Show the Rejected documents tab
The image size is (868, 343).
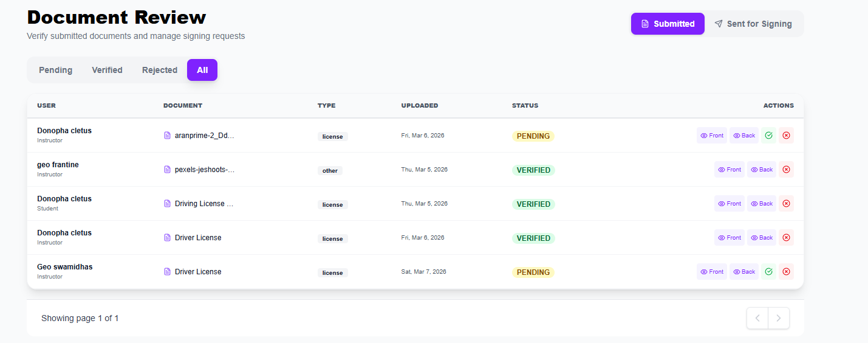(x=160, y=70)
